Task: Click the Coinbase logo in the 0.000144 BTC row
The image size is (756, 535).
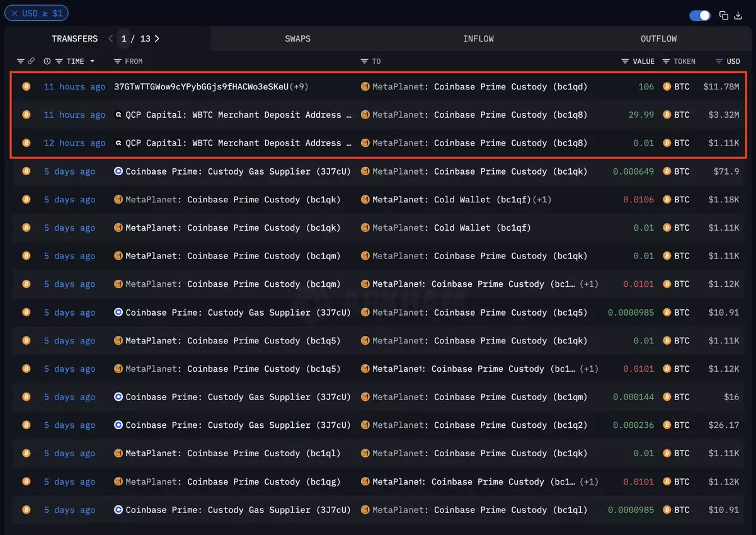Action: (118, 397)
